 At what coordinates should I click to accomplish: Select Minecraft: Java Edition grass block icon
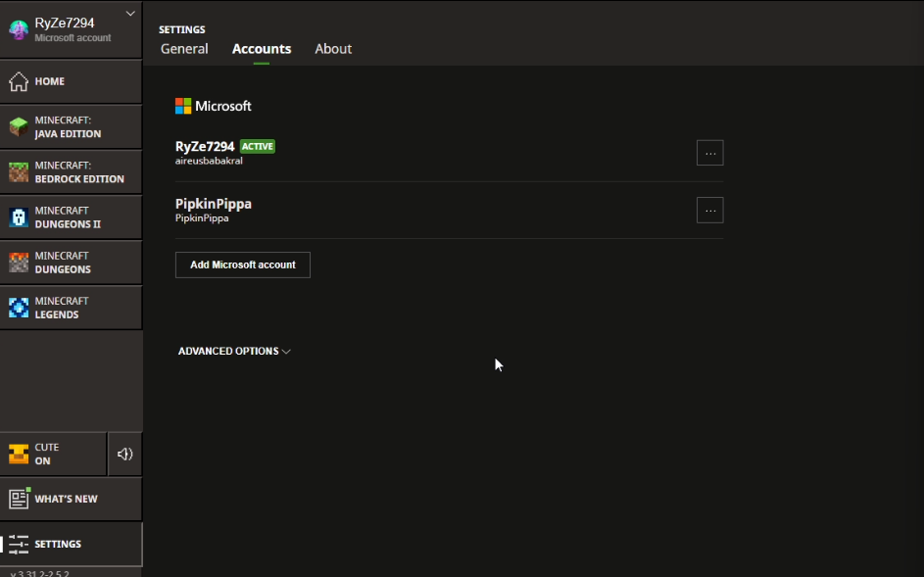click(x=19, y=126)
